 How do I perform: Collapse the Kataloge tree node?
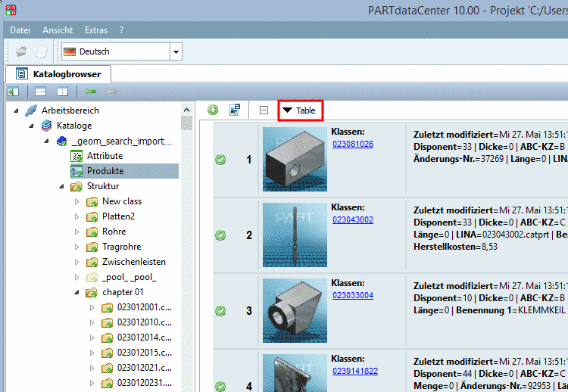click(x=31, y=126)
